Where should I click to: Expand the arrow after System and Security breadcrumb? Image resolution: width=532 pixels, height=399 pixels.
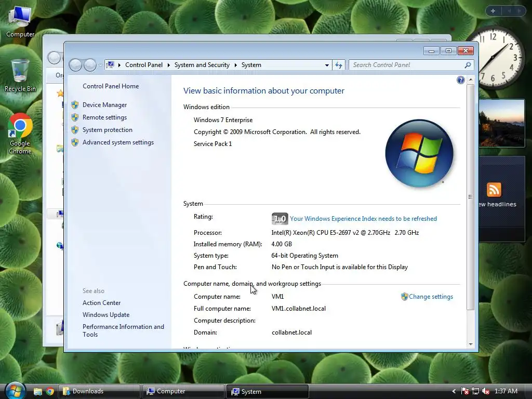[x=235, y=65]
